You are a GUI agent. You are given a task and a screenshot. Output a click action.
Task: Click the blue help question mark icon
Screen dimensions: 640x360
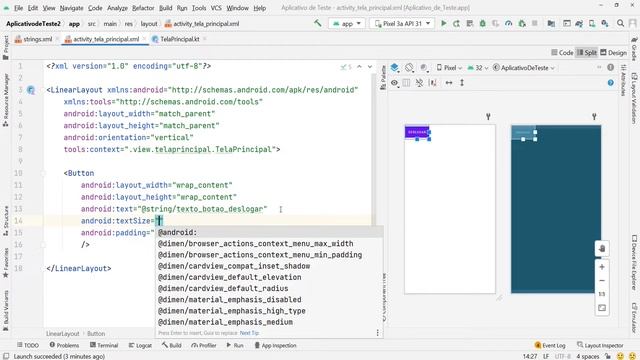[611, 83]
